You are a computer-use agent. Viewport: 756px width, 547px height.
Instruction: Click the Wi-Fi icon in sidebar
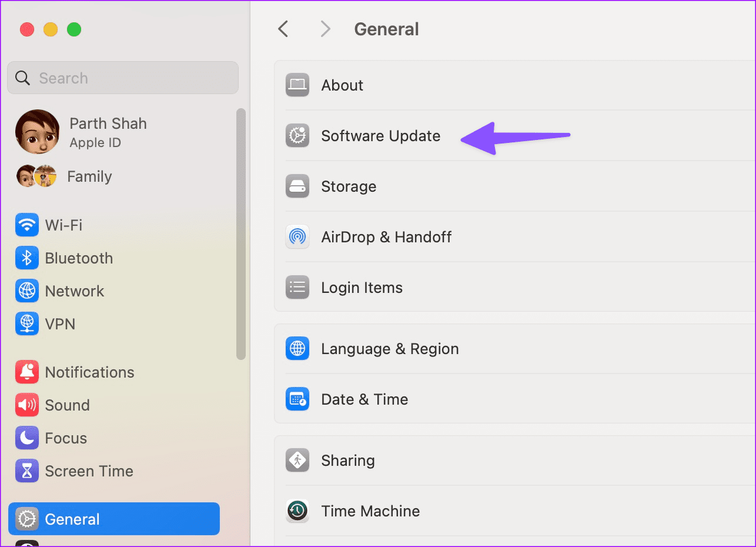(27, 225)
